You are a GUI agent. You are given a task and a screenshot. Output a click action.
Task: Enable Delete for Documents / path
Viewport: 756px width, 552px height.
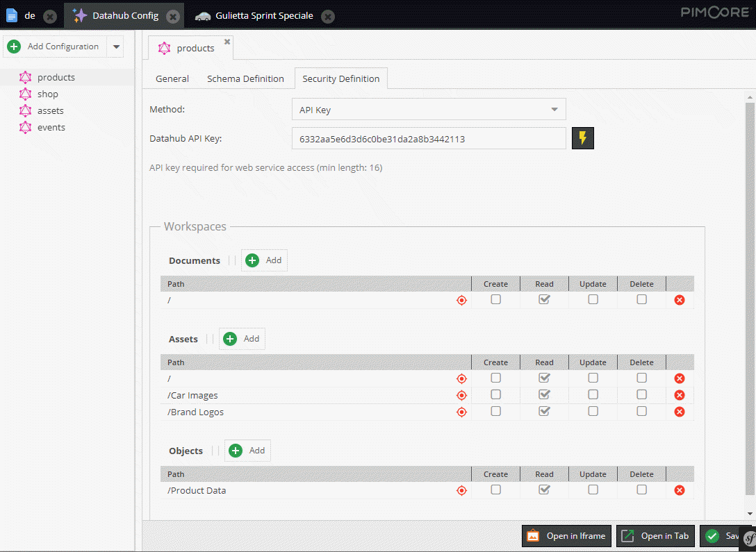tap(642, 299)
